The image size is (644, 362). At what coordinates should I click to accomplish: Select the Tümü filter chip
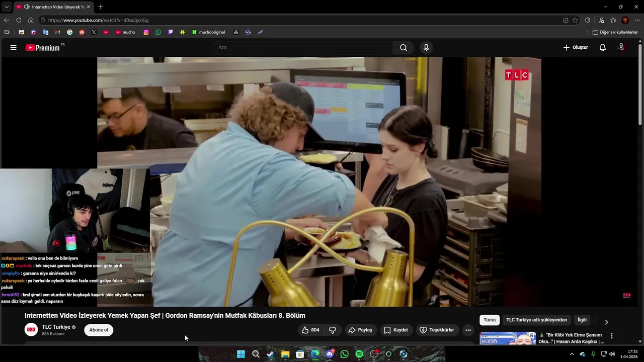[490, 320]
